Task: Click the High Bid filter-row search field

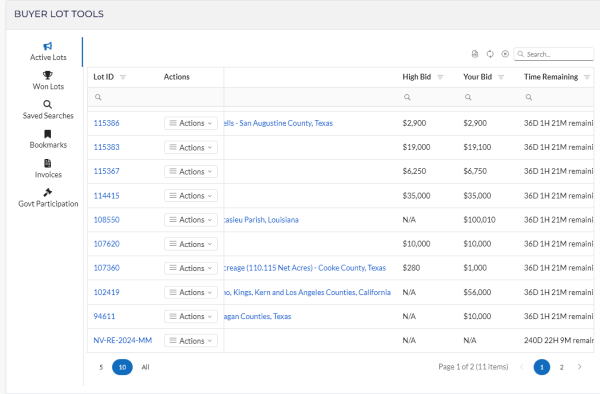Action: pyautogui.click(x=427, y=97)
